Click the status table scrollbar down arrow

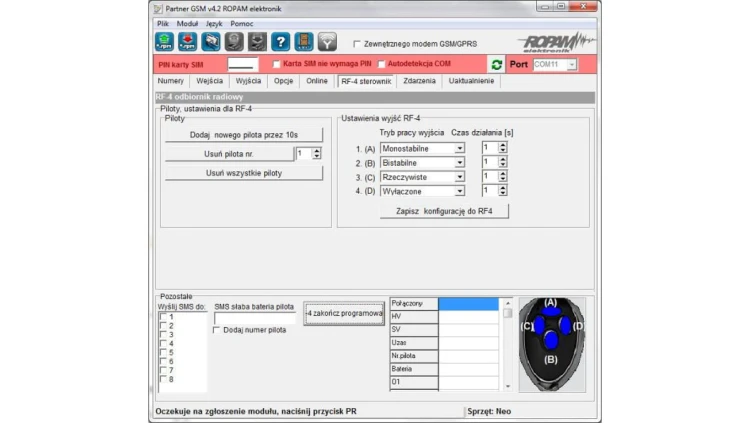(507, 386)
